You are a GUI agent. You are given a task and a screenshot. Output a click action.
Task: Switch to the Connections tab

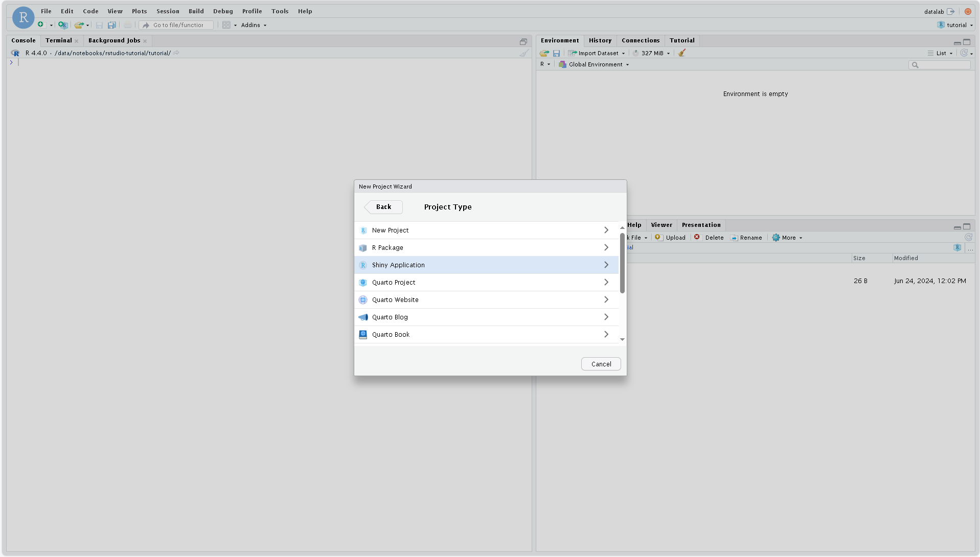(x=641, y=40)
